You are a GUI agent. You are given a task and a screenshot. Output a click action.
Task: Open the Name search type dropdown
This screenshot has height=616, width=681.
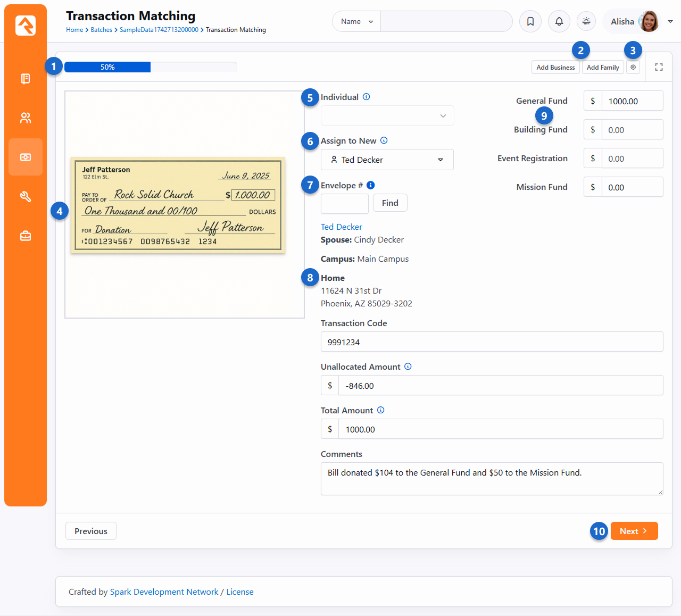pyautogui.click(x=356, y=22)
